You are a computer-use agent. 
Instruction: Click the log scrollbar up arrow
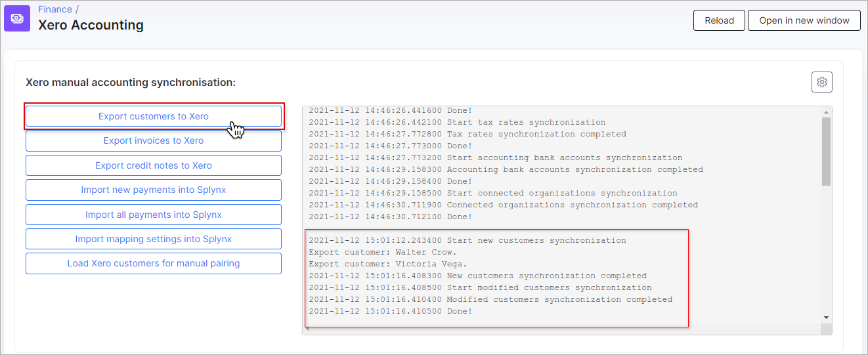pyautogui.click(x=826, y=112)
